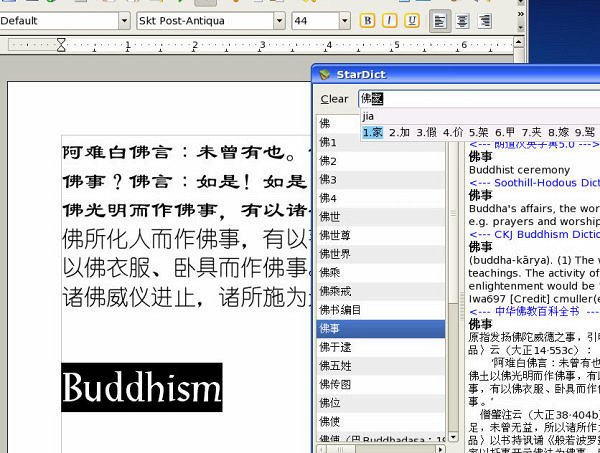Click the StarDict title bar icon
Screen dimensions: 600x453
click(324, 75)
